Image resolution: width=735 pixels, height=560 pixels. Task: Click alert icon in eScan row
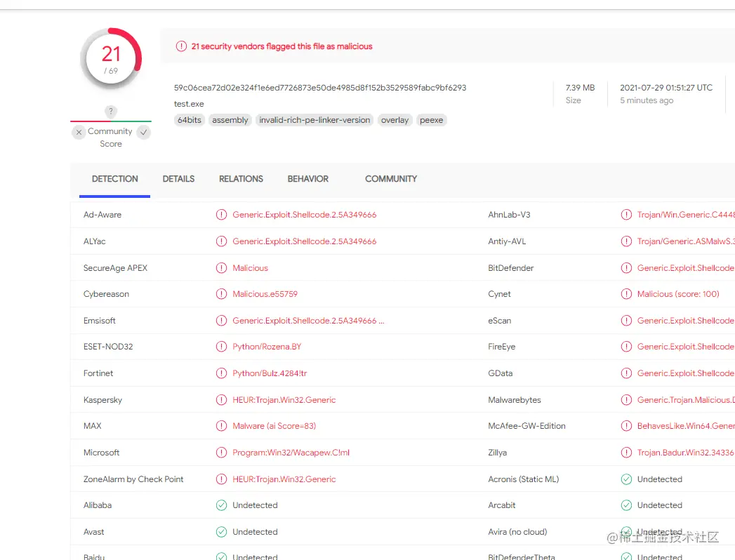626,321
